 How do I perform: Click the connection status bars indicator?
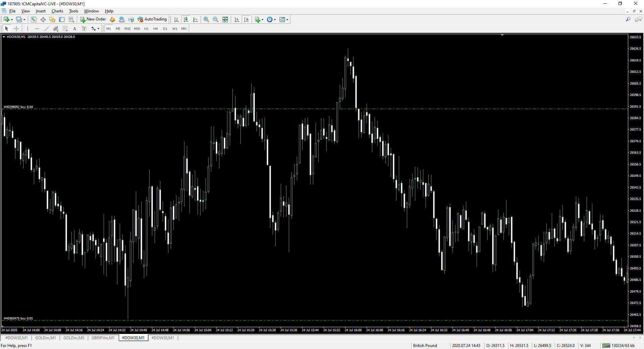tap(606, 345)
